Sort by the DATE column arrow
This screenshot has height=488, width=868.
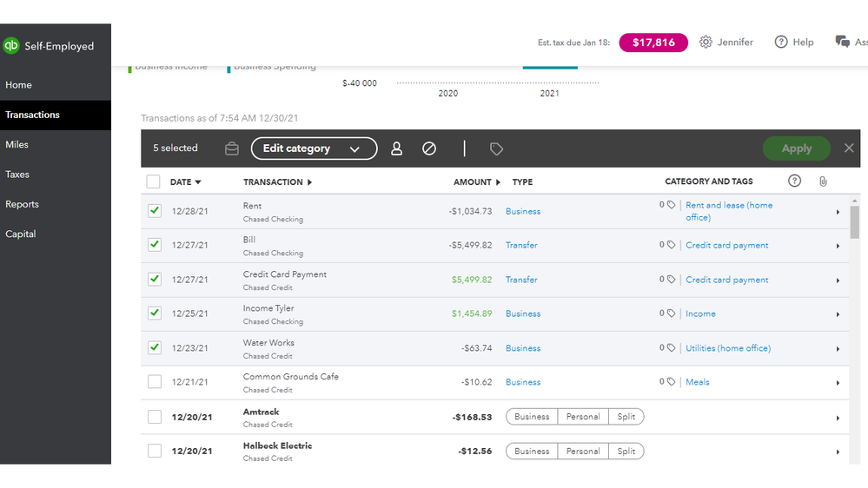pos(198,182)
